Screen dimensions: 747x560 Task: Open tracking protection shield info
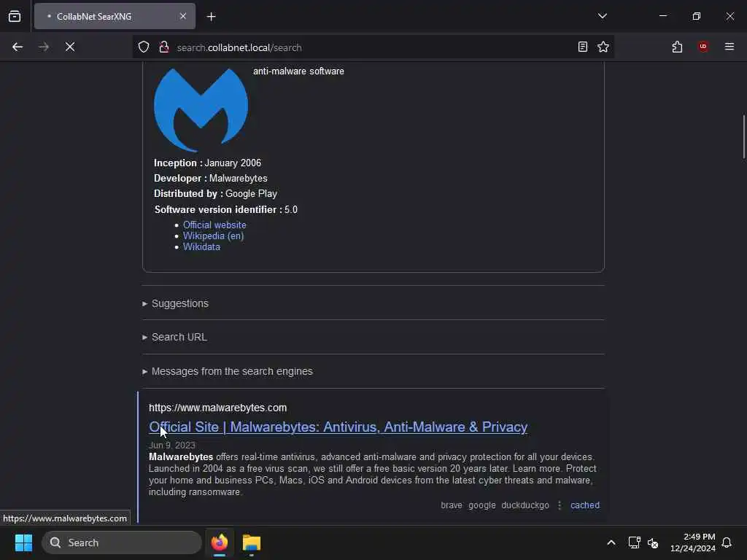point(144,47)
